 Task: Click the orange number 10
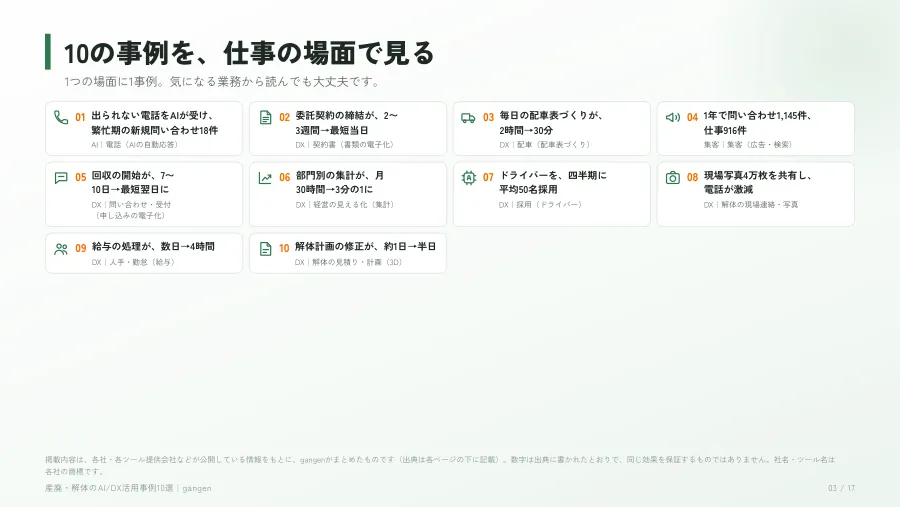[285, 248]
